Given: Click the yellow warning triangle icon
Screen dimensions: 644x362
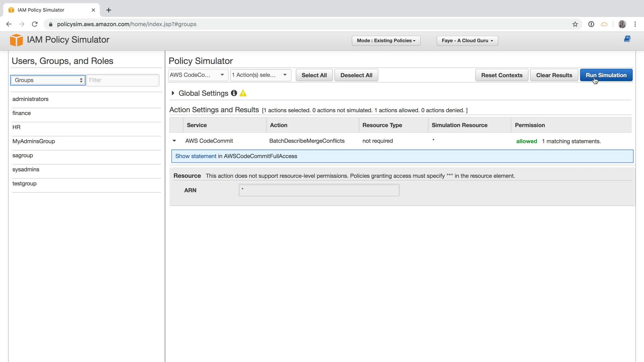Looking at the screenshot, I should click(243, 93).
